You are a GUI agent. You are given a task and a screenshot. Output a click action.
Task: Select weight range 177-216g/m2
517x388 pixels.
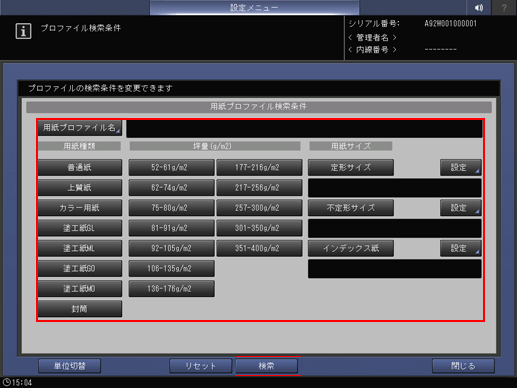coord(259,167)
